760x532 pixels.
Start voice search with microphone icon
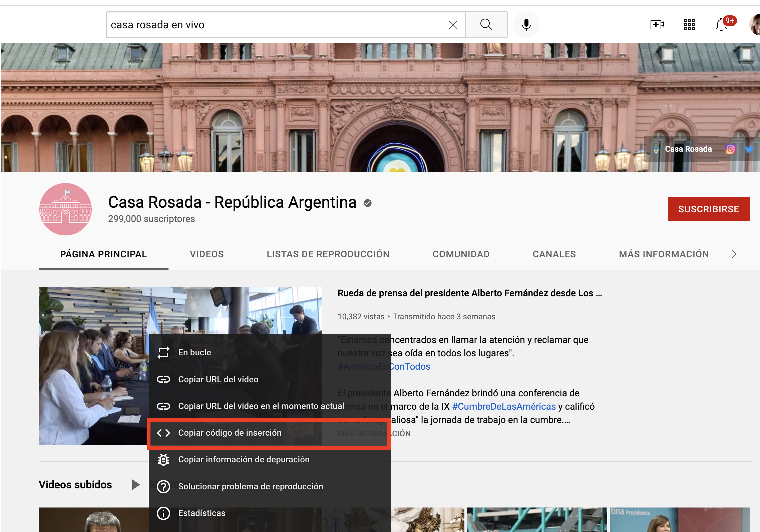pyautogui.click(x=526, y=25)
